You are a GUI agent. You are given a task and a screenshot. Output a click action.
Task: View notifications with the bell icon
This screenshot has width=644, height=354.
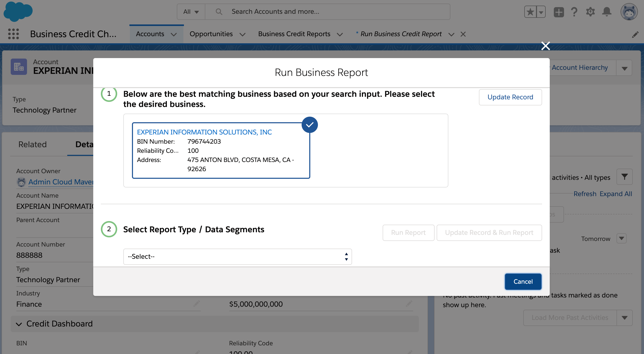(607, 11)
